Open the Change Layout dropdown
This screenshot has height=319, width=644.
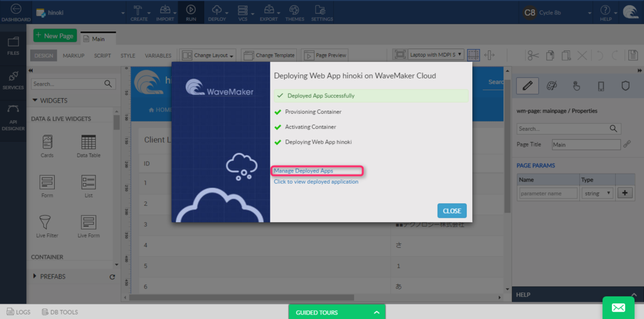[209, 55]
